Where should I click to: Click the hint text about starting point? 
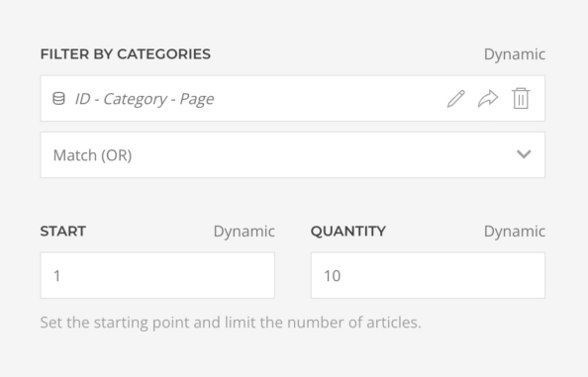[231, 323]
